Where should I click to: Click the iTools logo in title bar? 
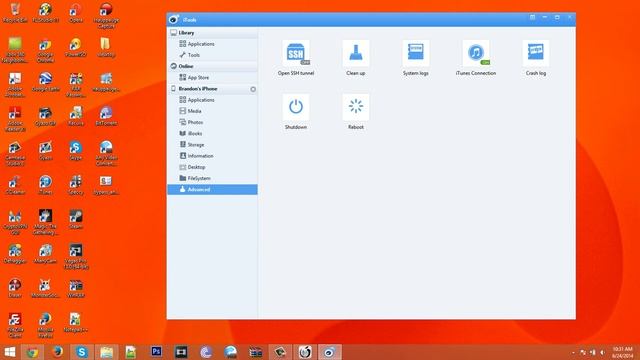tap(174, 19)
